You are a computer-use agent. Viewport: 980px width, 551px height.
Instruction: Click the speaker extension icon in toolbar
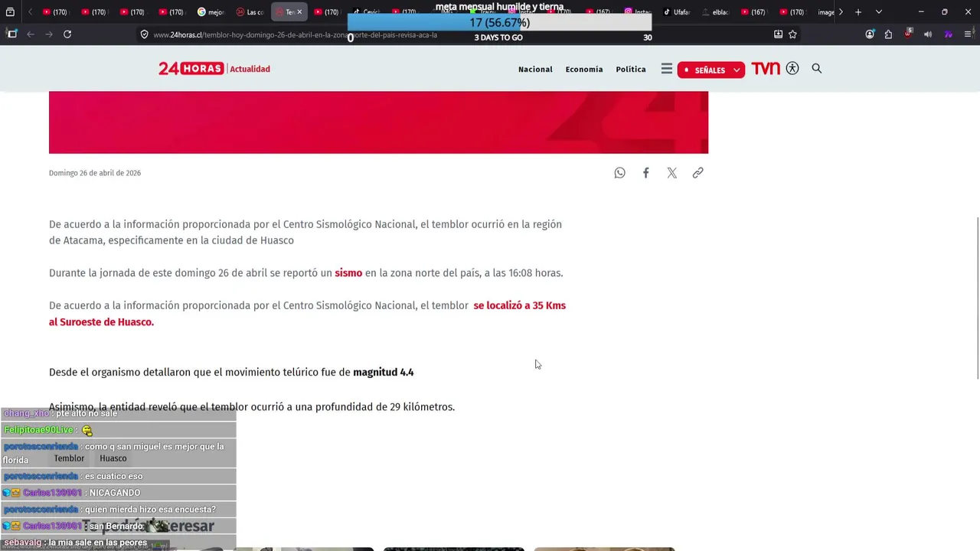click(x=928, y=34)
